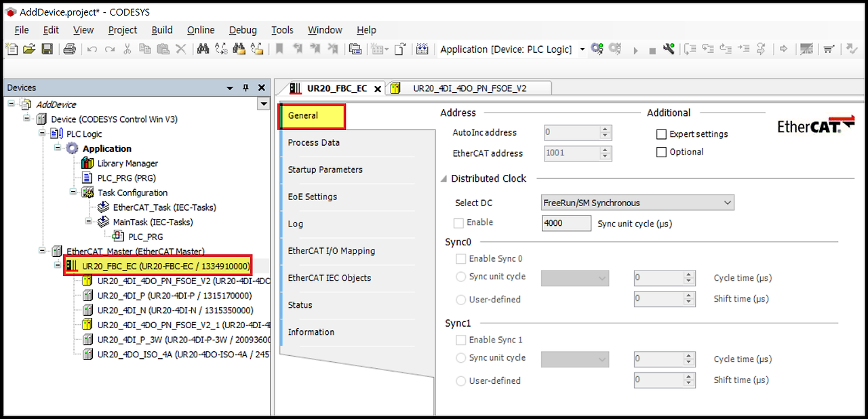The image size is (868, 419).
Task: Click the Login icon to go online
Action: coord(595,49)
